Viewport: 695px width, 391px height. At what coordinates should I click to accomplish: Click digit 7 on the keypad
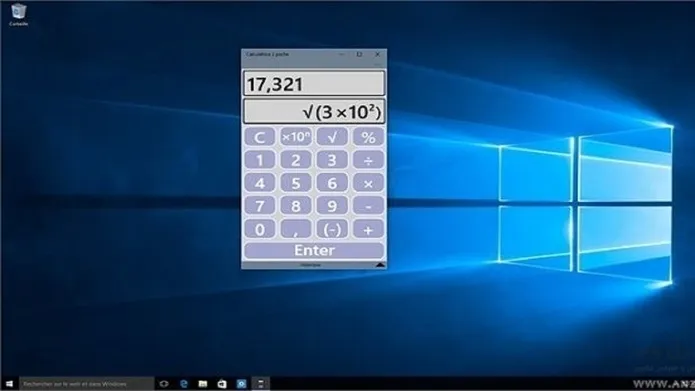tap(259, 206)
